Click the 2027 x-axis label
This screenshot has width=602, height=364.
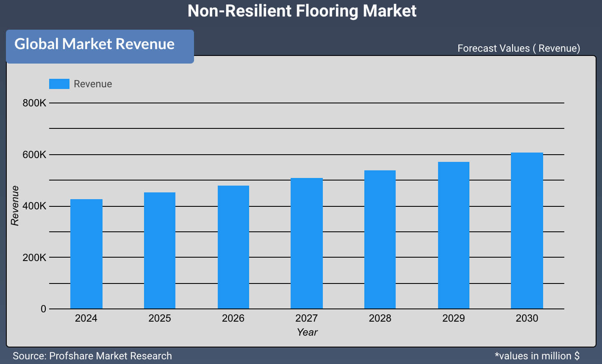(x=307, y=318)
